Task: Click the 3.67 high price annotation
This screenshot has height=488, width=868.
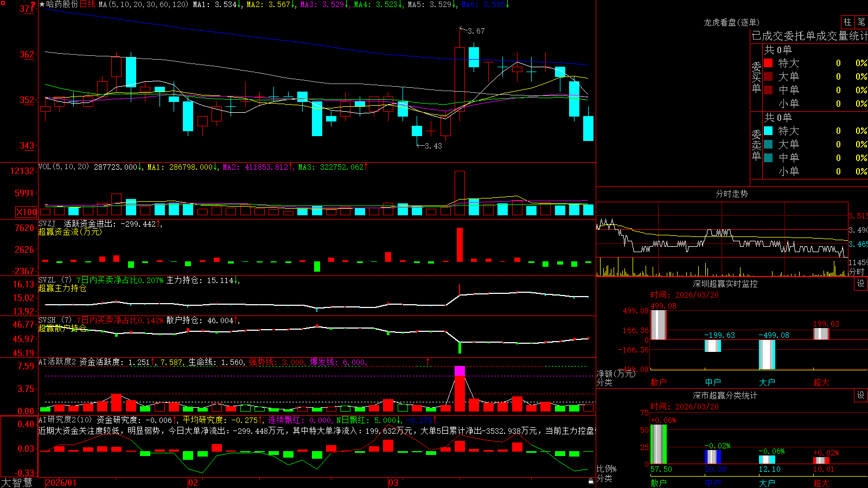Action: (x=476, y=31)
